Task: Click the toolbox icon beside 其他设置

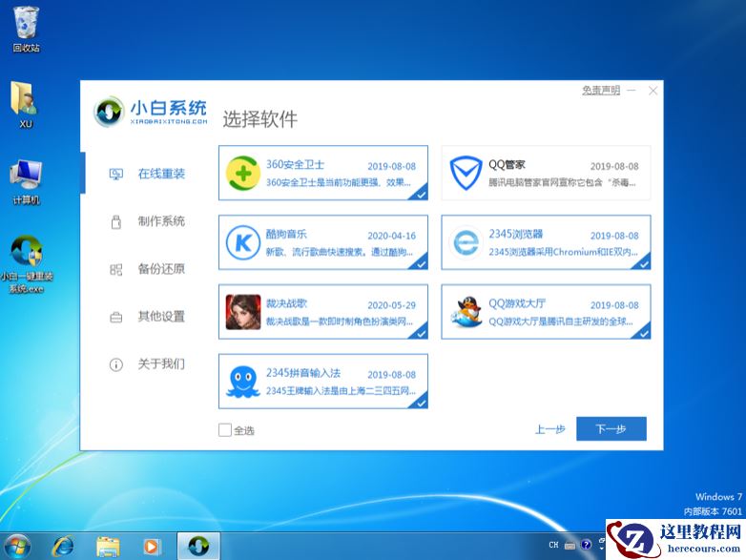Action: pos(116,317)
